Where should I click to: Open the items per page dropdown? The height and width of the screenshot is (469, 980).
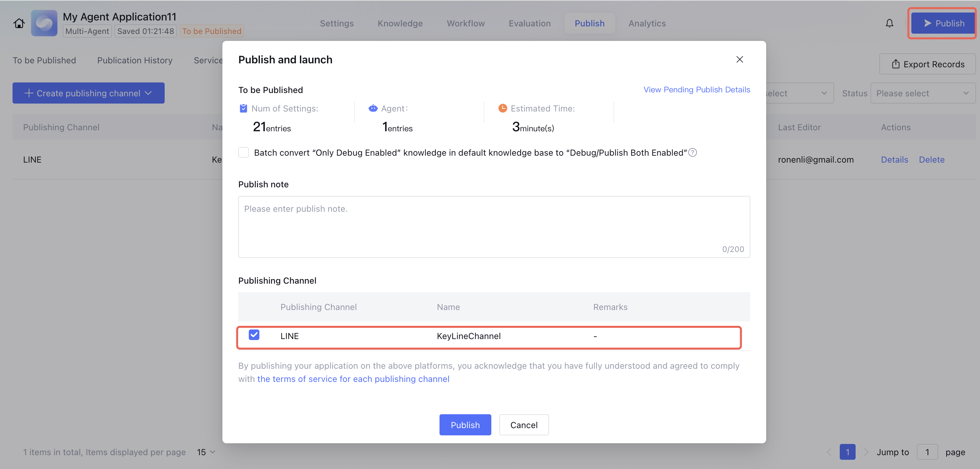click(x=206, y=452)
